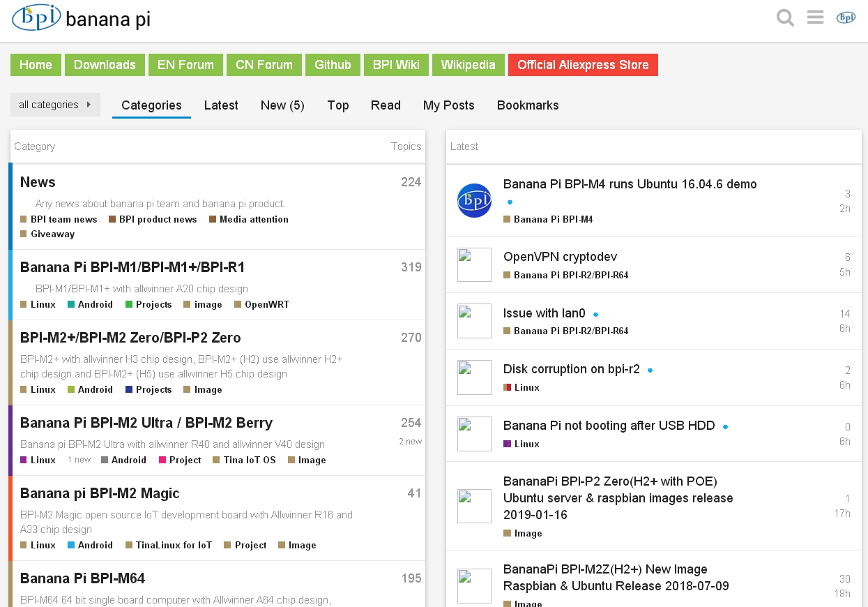Open BananaPi BPI-M2Z New Image topic
Viewport: 868px width, 607px height.
pyautogui.click(x=616, y=578)
